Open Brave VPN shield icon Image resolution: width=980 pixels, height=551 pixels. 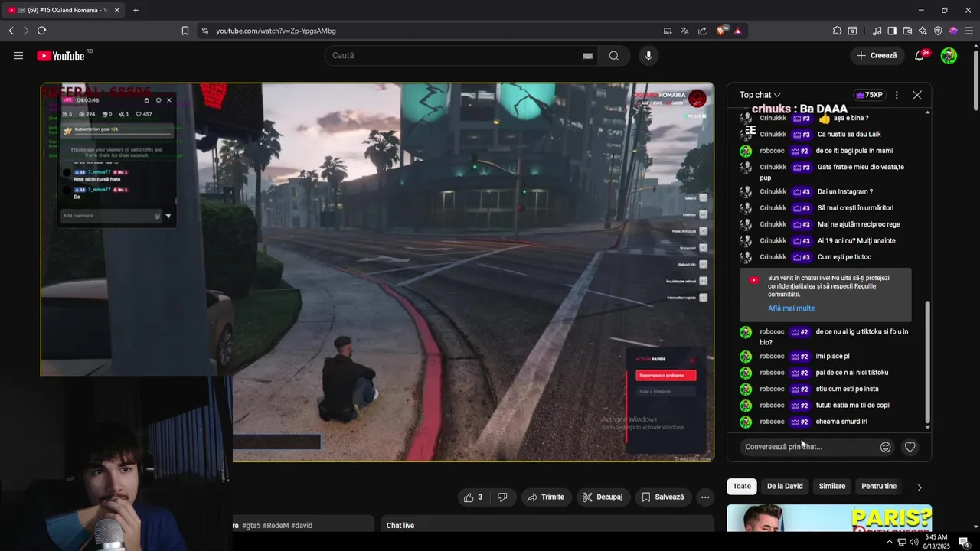[938, 31]
